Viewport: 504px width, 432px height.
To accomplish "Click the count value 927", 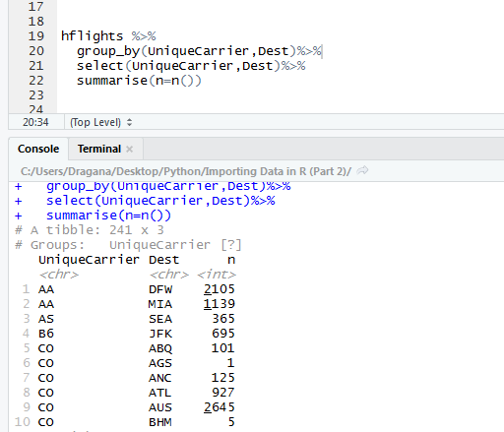I will [x=223, y=393].
